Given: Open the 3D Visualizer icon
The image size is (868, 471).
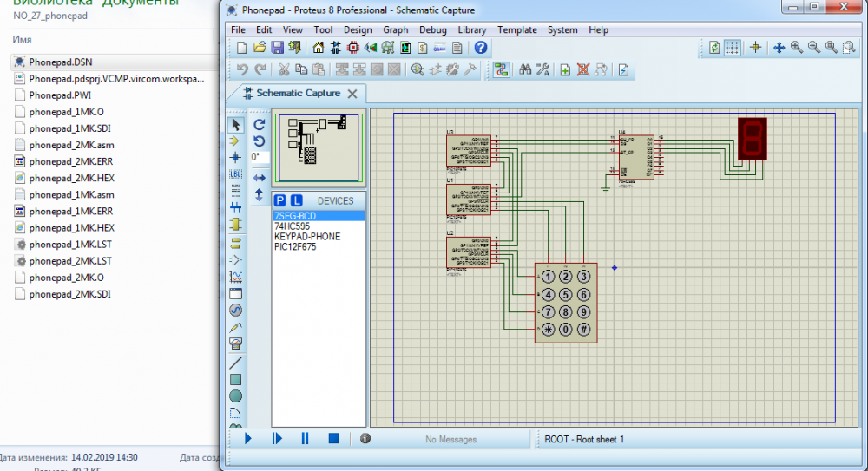Looking at the screenshot, I should pos(371,48).
